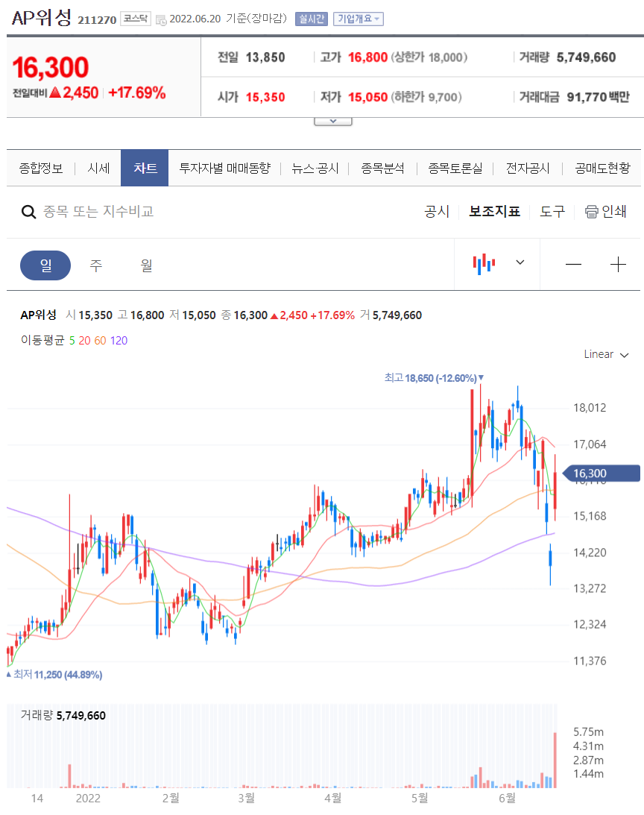The image size is (644, 815).
Task: Toggle the 5-day moving average
Action: 72,341
